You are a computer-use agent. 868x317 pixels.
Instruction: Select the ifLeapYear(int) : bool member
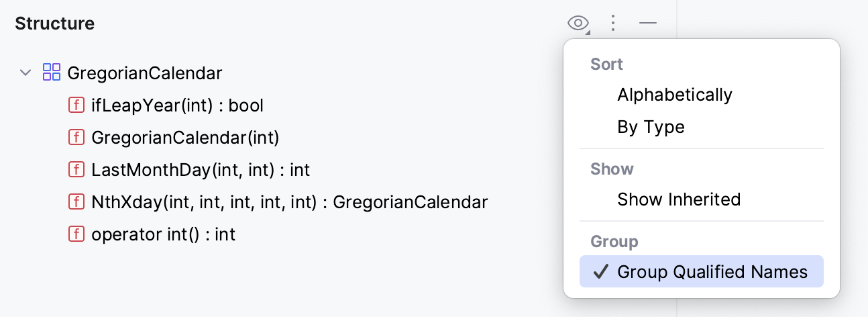click(177, 105)
